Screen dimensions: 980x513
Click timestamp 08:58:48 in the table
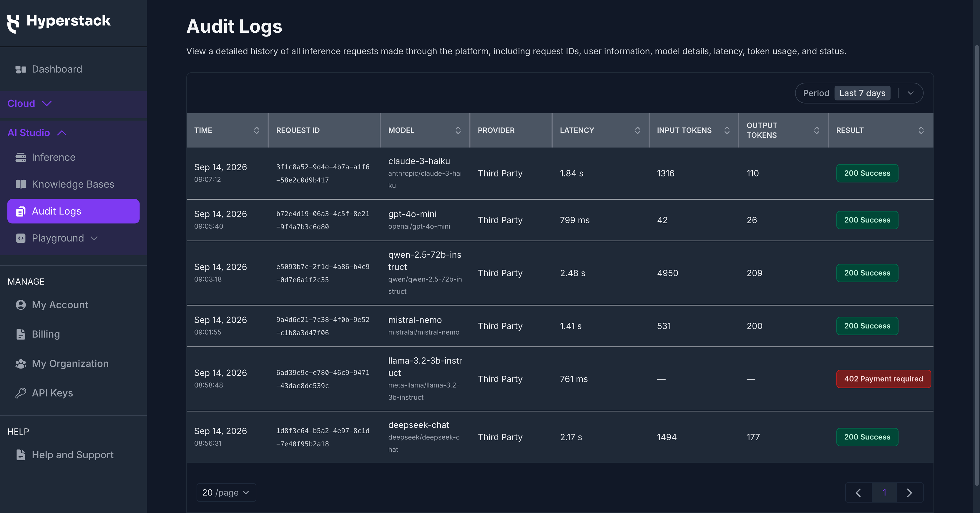[x=208, y=385]
